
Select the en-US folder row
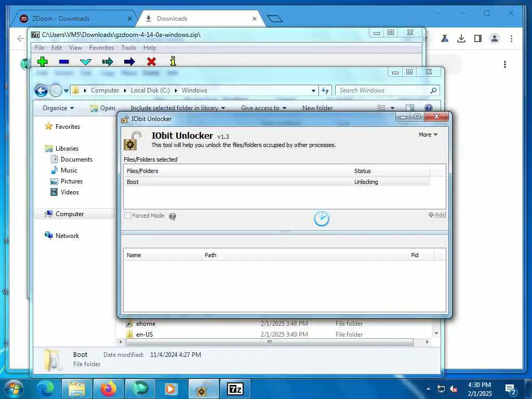278,335
